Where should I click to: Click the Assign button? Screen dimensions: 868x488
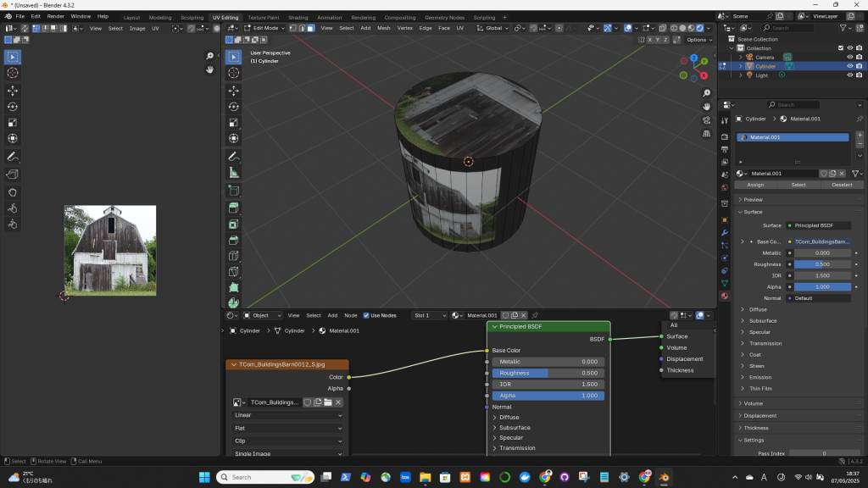point(754,185)
